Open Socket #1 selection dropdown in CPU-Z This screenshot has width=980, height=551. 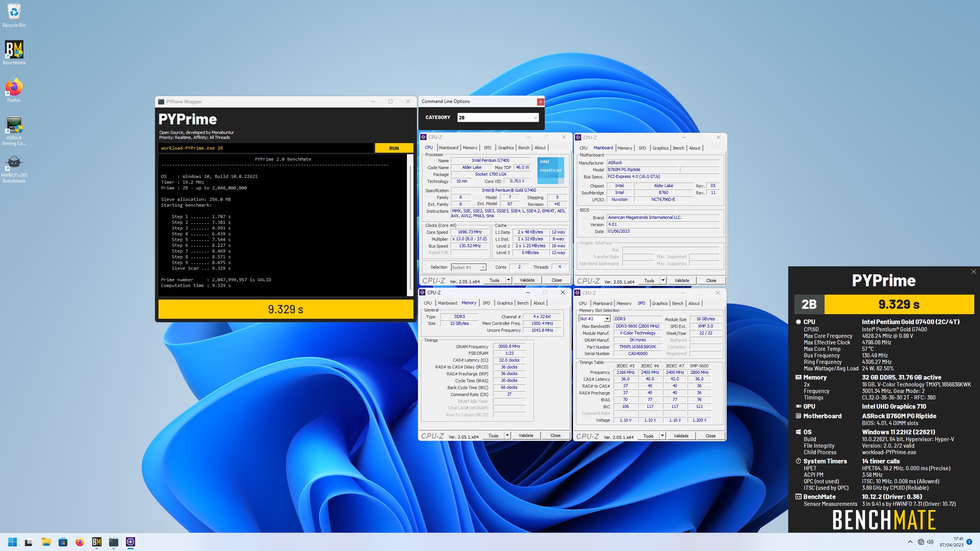coord(469,267)
